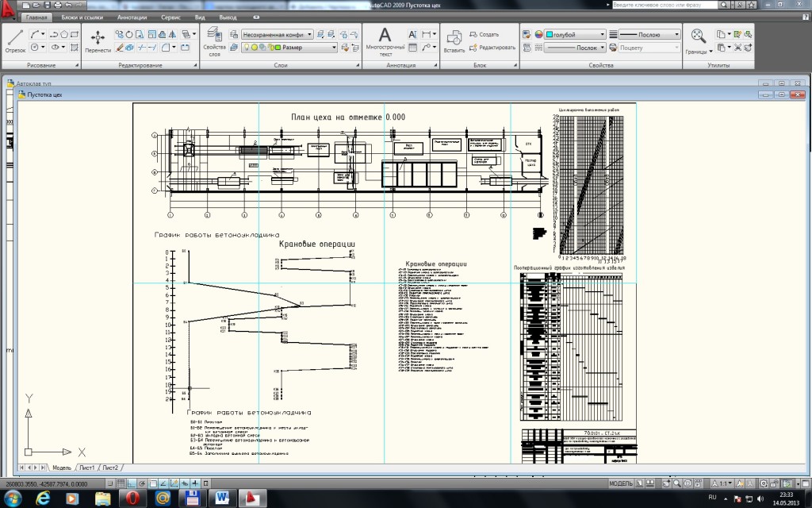Open the Аннотации ribbon tab
This screenshot has height=508, width=812.
[x=132, y=17]
